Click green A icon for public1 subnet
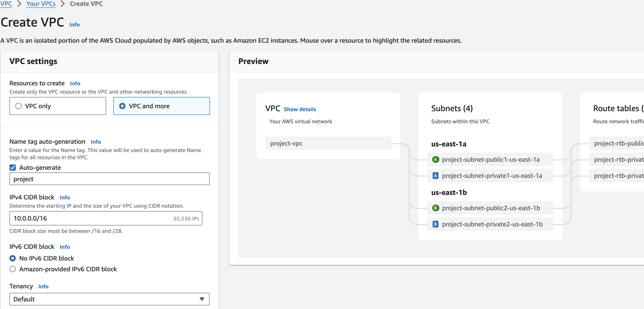This screenshot has width=644, height=309. point(435,160)
